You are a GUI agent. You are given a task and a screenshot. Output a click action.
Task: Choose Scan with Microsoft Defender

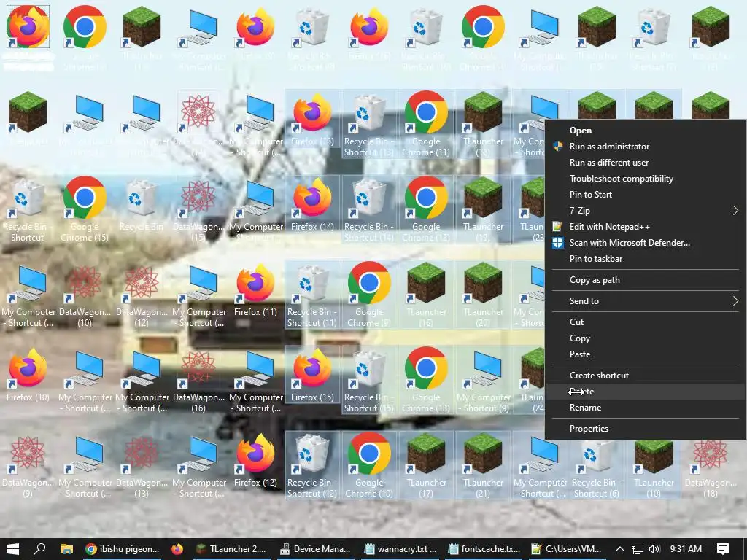[646, 243]
